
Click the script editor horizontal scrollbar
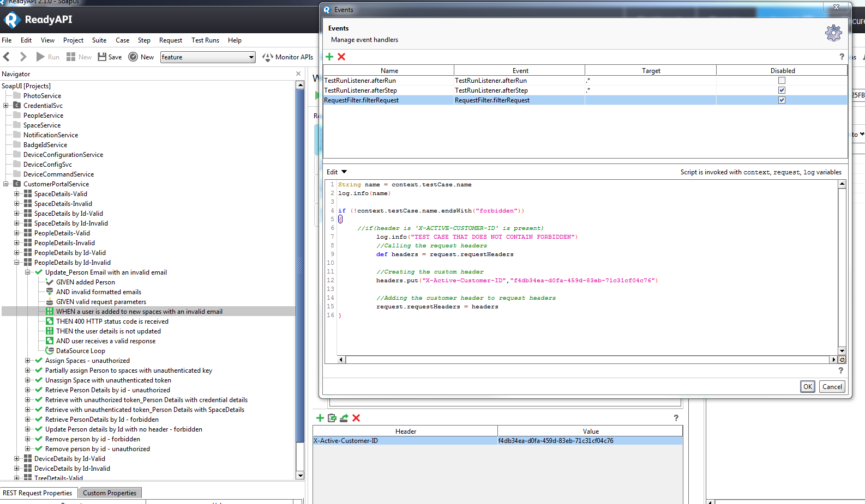pos(586,360)
